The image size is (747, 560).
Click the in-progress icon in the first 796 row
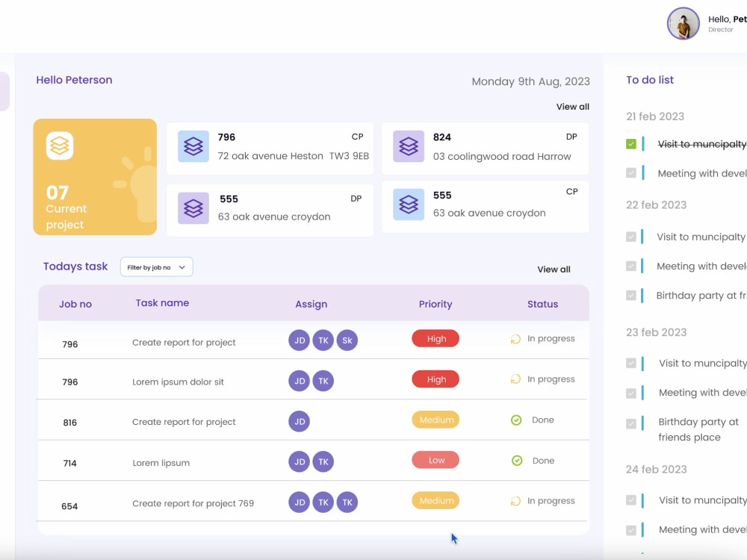[x=515, y=339]
